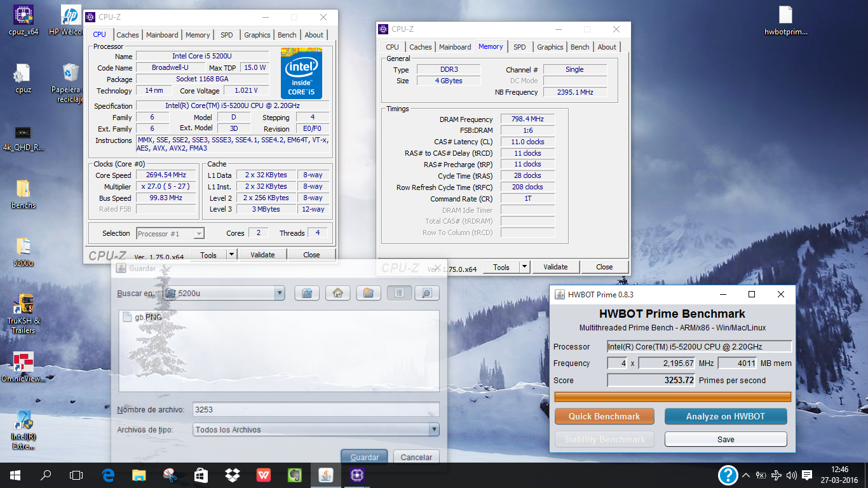The height and width of the screenshot is (488, 868).
Task: Switch to Caches tab in CPU-Z CPU window
Action: tap(127, 35)
